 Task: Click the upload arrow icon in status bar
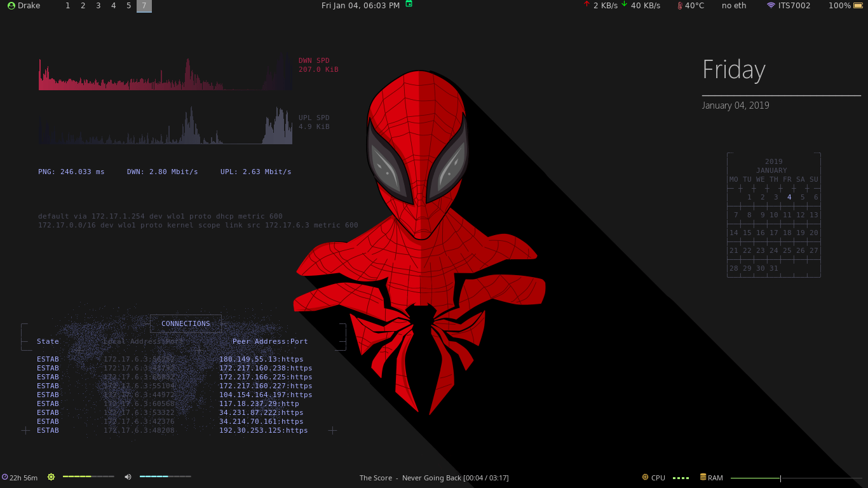pos(586,5)
